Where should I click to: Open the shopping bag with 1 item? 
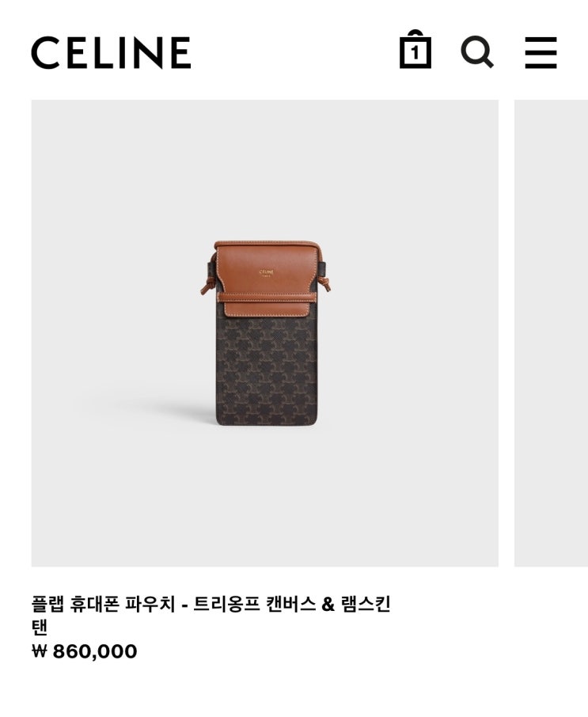coord(415,49)
